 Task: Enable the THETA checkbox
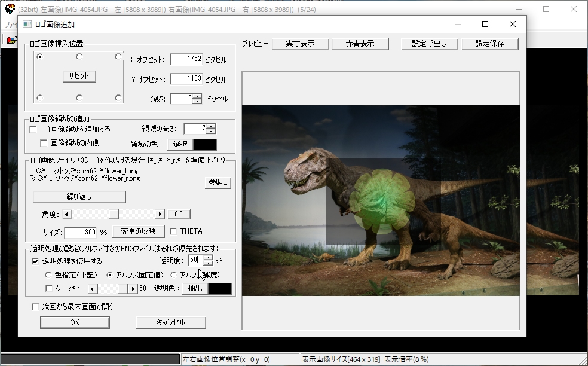(x=174, y=231)
